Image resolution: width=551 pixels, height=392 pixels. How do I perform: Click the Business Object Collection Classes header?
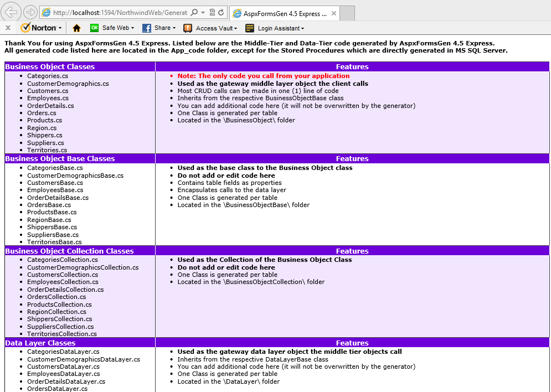[x=69, y=251]
